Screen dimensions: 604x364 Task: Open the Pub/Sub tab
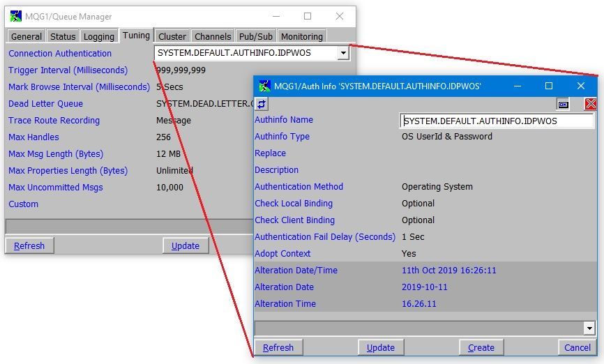point(256,36)
